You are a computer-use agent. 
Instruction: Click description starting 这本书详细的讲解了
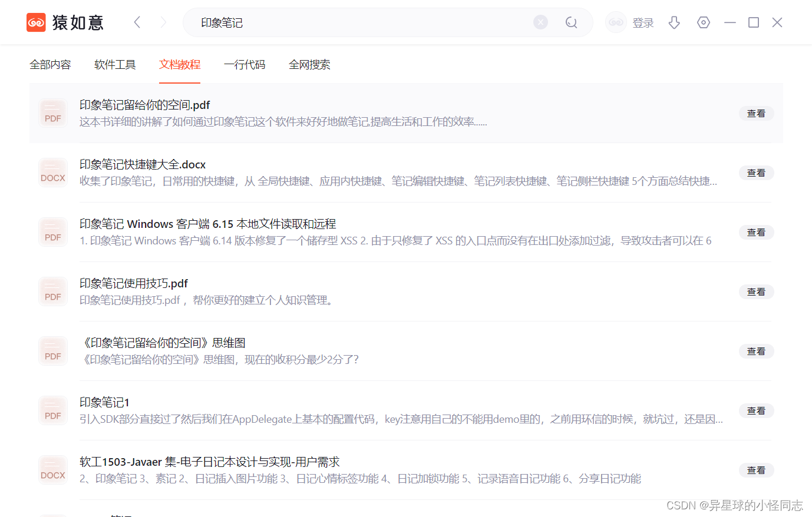point(283,122)
